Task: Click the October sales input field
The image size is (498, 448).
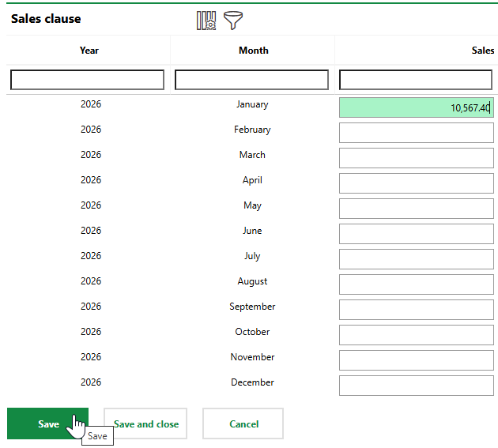Action: tap(416, 335)
